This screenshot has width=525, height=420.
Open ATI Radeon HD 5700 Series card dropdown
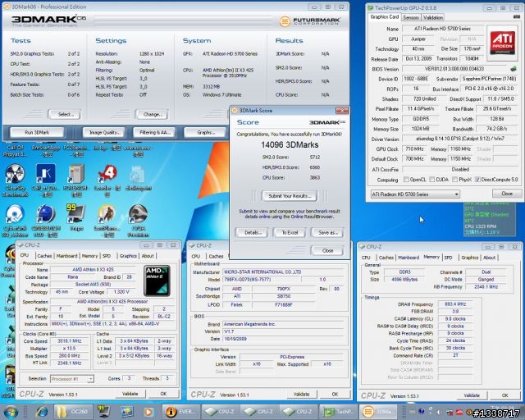(415, 194)
